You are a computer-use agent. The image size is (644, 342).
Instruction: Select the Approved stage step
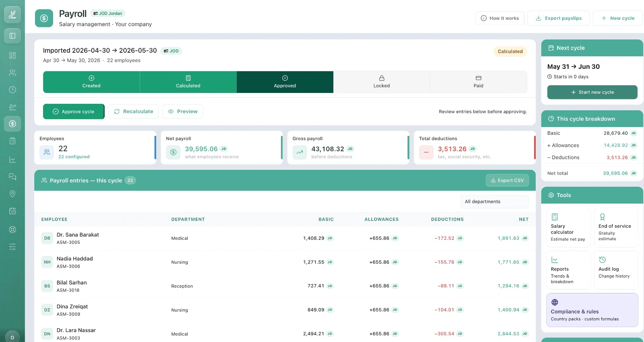[x=285, y=82]
